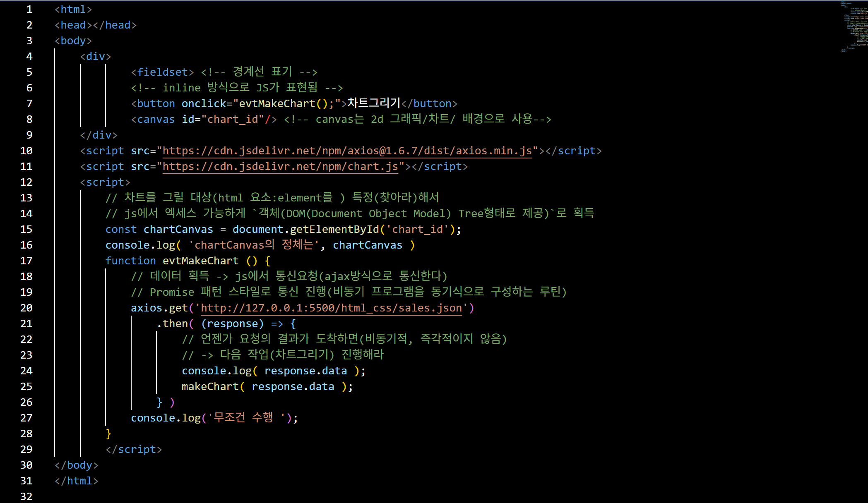Place cursor on evtMakeChart function name

200,261
